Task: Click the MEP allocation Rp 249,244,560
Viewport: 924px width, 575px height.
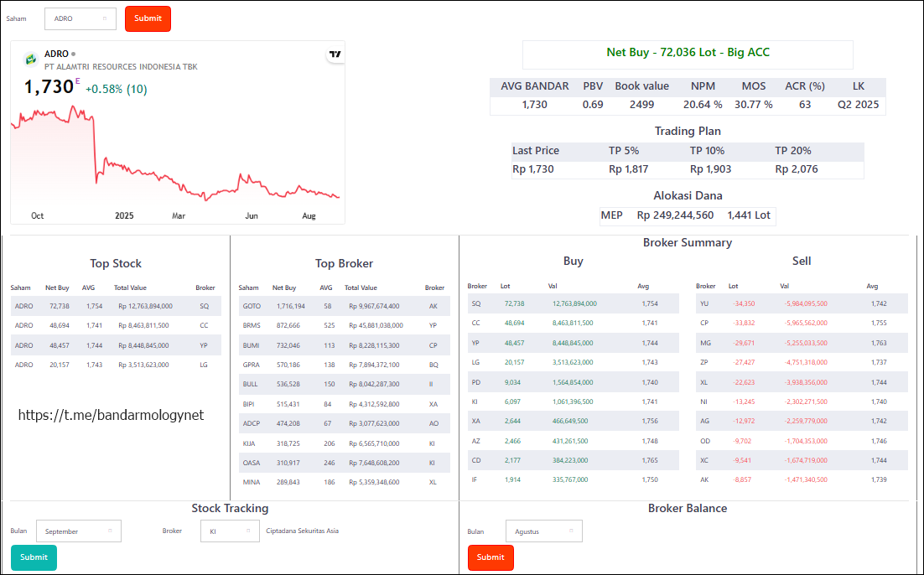Action: click(x=675, y=215)
